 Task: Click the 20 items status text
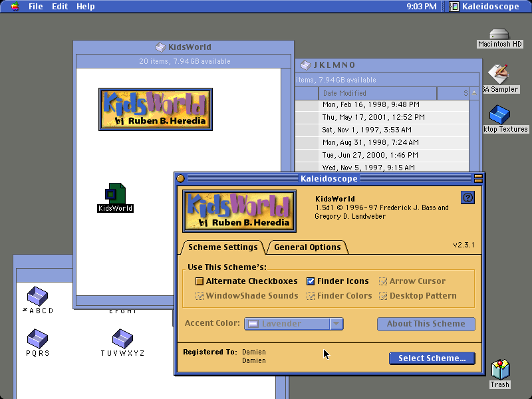click(x=185, y=61)
